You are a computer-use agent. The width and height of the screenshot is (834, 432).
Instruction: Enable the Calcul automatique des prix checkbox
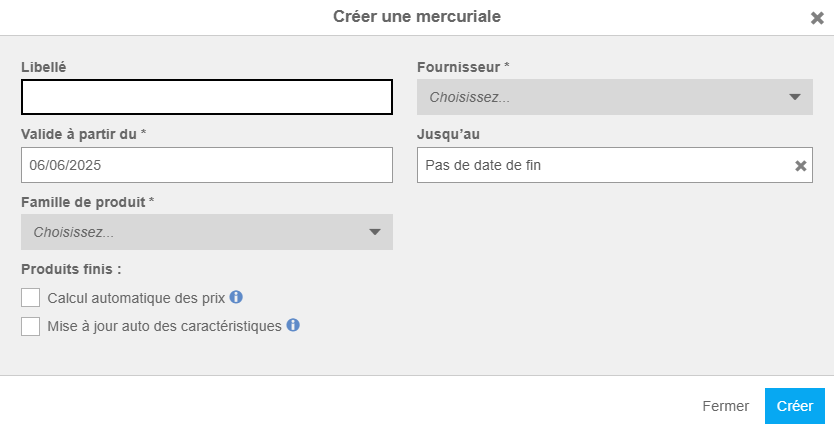pyautogui.click(x=31, y=298)
